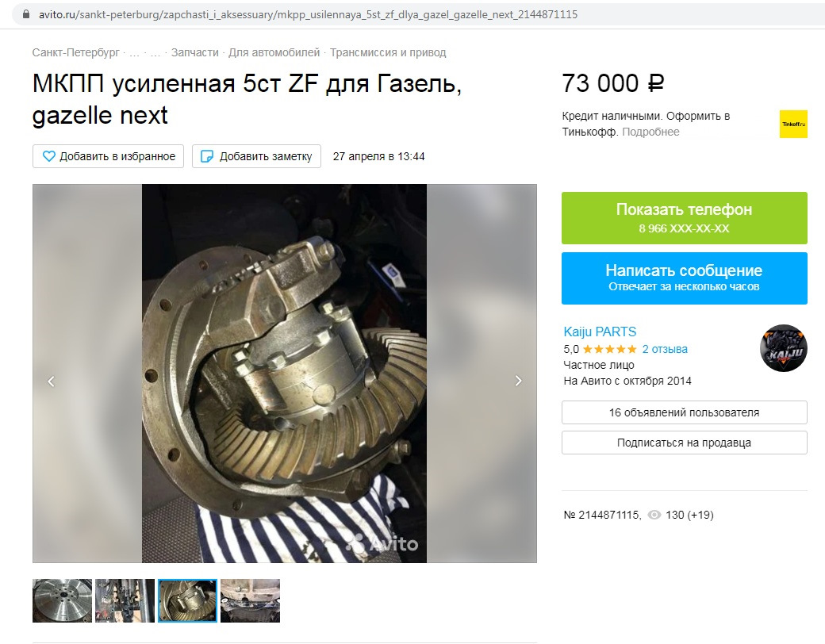
Task: Click Подписаться на продавца button
Action: (x=684, y=443)
